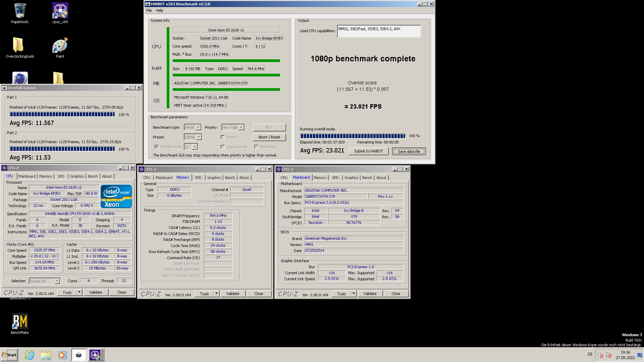Expand Tools dropdown arrow in Memory window
644x362 pixels.
tap(216, 294)
